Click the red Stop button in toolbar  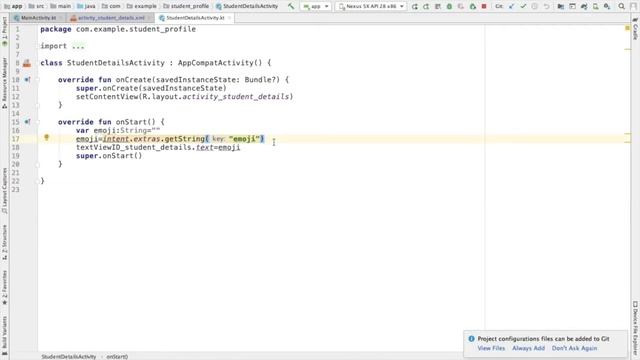click(484, 7)
